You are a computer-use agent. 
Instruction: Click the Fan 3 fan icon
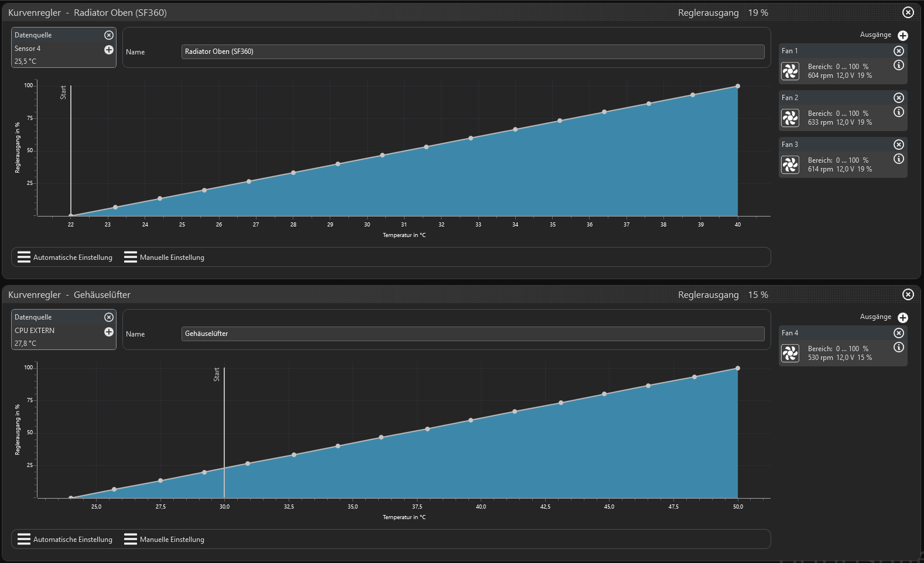coord(790,165)
